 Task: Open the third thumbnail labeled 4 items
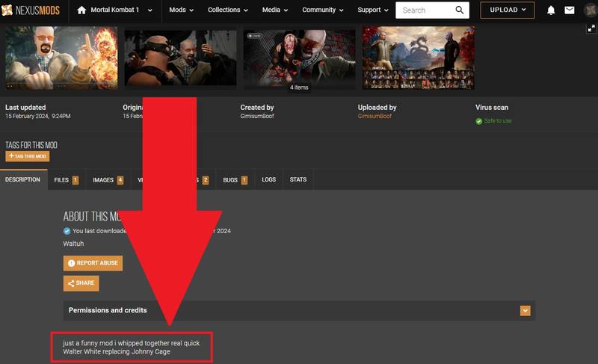[300, 58]
